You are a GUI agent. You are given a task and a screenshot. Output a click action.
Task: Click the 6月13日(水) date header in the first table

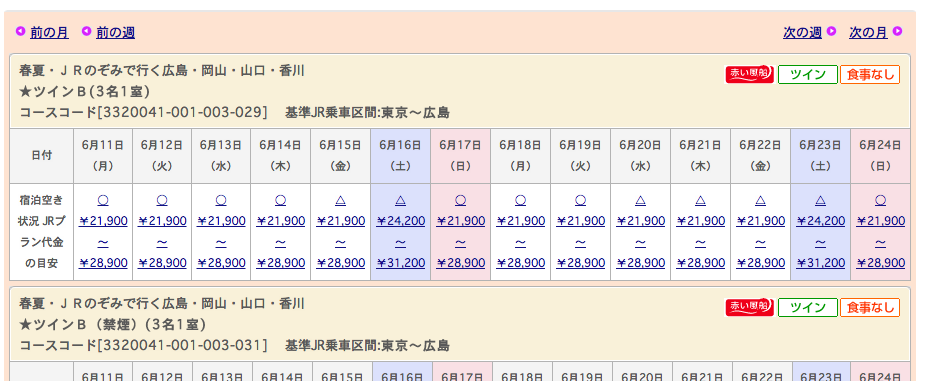(x=221, y=156)
